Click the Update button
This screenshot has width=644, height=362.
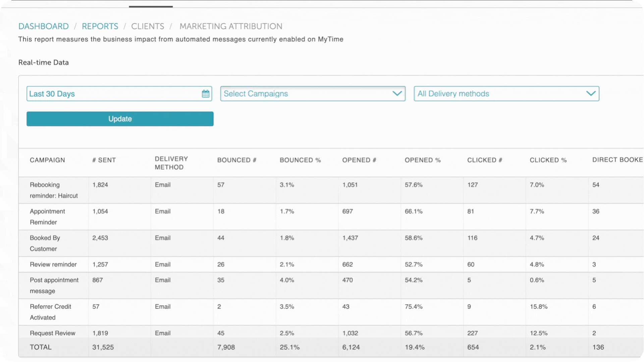point(120,119)
